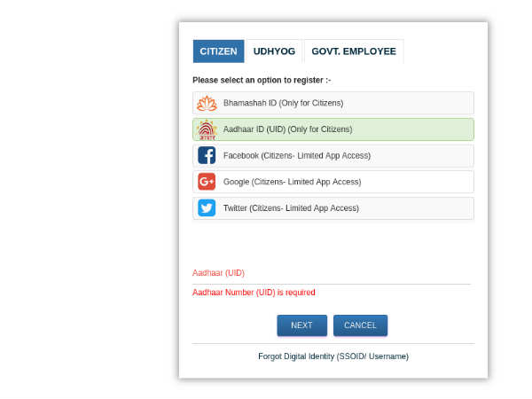Click 'Please select an option to register' heading
This screenshot has height=399, width=532.
pyautogui.click(x=262, y=80)
